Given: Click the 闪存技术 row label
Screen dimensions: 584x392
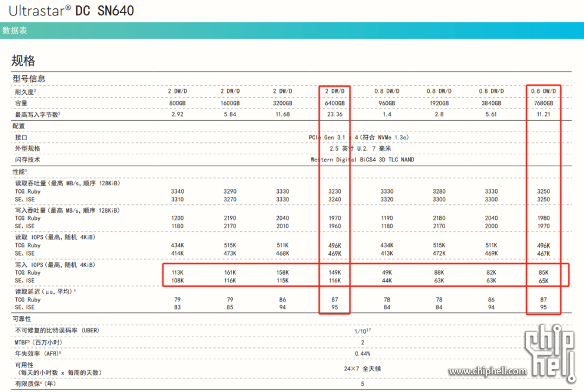Looking at the screenshot, I should tap(27, 160).
